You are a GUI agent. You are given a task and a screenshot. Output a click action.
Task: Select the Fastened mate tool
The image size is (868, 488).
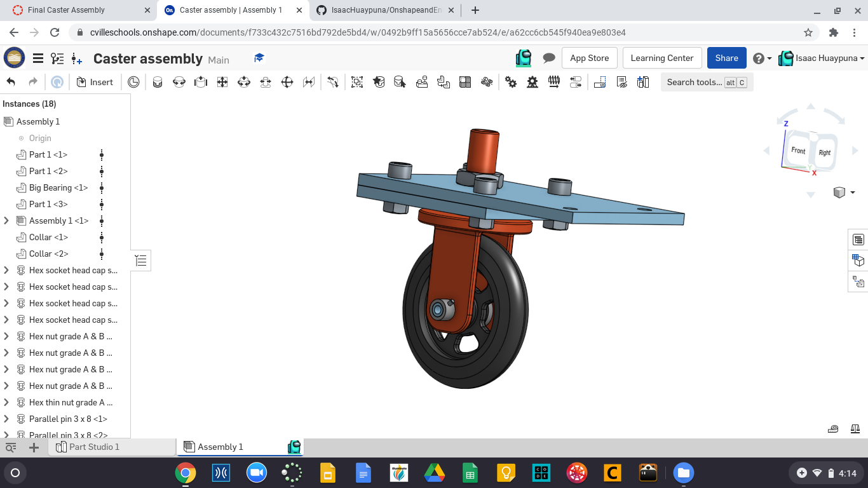pyautogui.click(x=158, y=82)
